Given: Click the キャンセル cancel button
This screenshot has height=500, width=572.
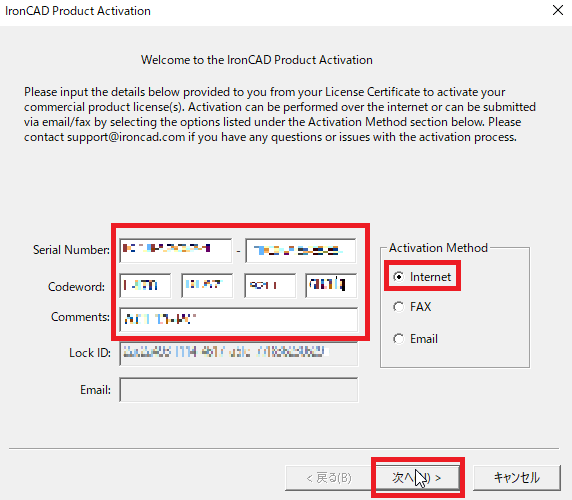Looking at the screenshot, I should tap(517, 477).
